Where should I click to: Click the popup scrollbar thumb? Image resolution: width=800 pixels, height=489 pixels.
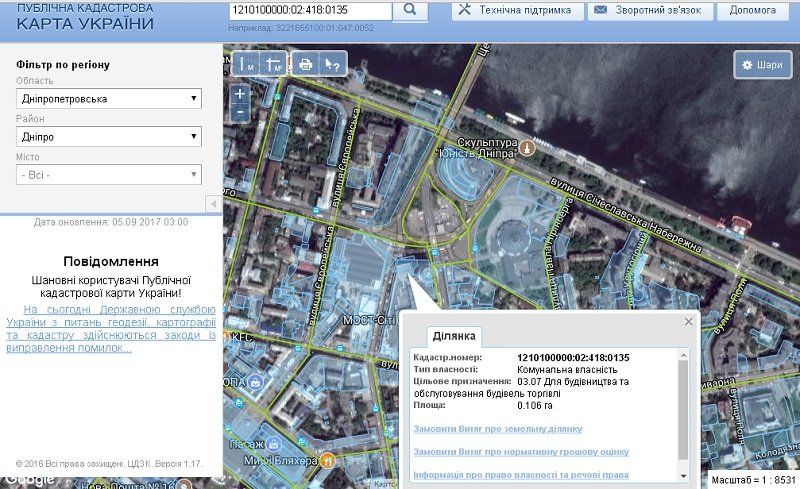pos(683,410)
